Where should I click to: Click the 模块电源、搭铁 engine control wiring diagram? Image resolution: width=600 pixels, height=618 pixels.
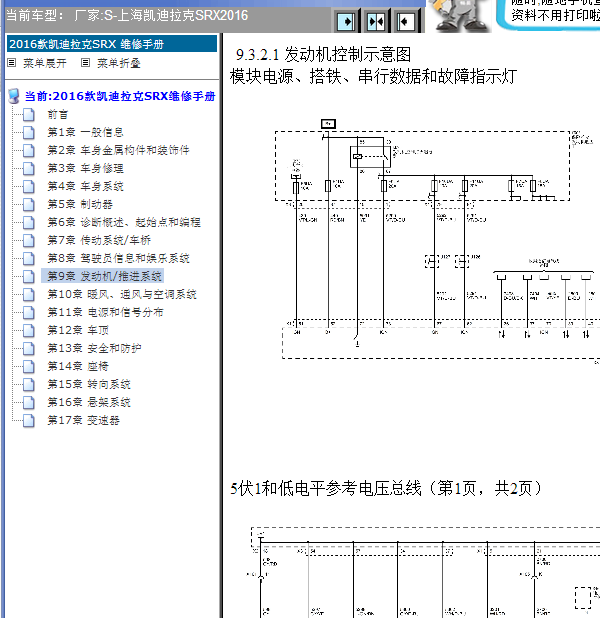click(437, 240)
